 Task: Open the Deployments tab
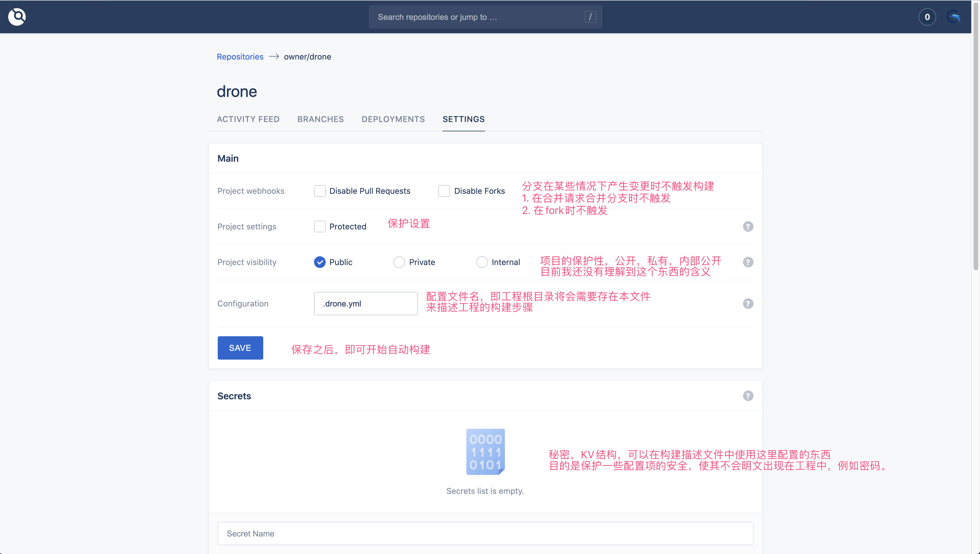(393, 119)
